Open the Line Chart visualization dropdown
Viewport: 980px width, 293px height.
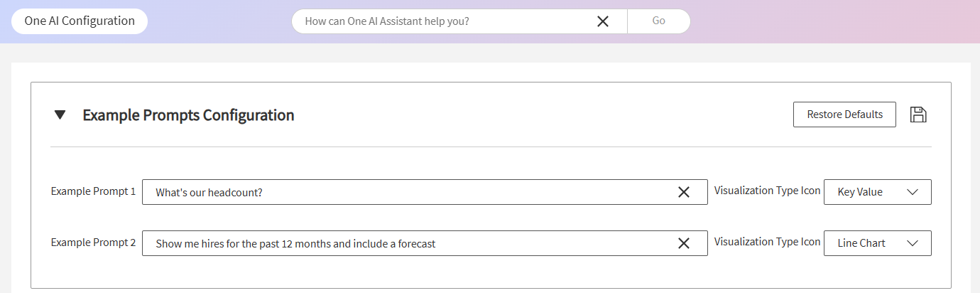coord(878,243)
